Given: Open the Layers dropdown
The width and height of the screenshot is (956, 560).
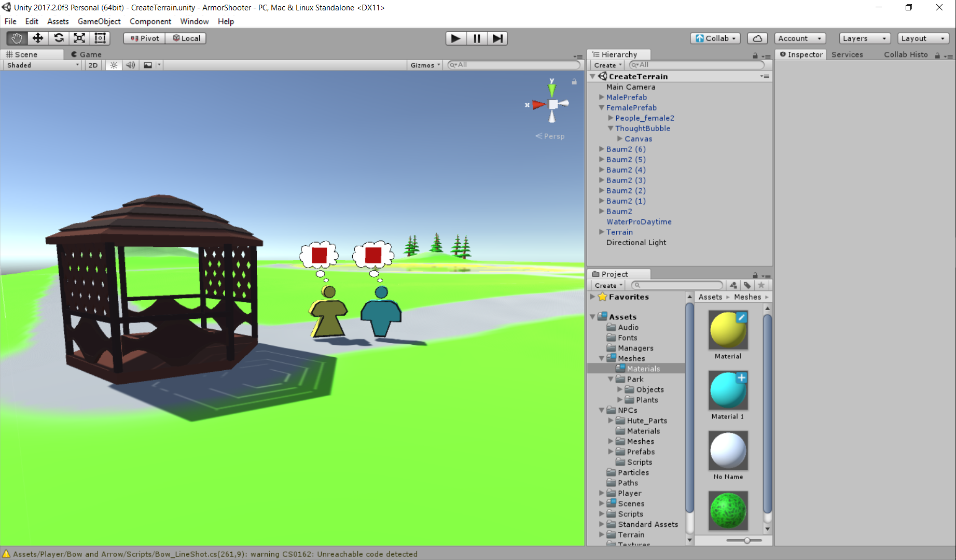Looking at the screenshot, I should click(864, 38).
